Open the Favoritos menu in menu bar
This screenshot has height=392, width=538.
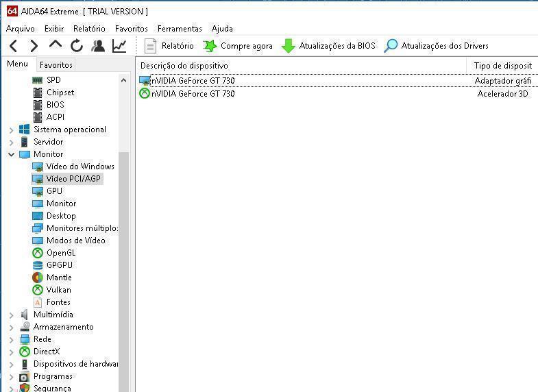click(x=132, y=29)
